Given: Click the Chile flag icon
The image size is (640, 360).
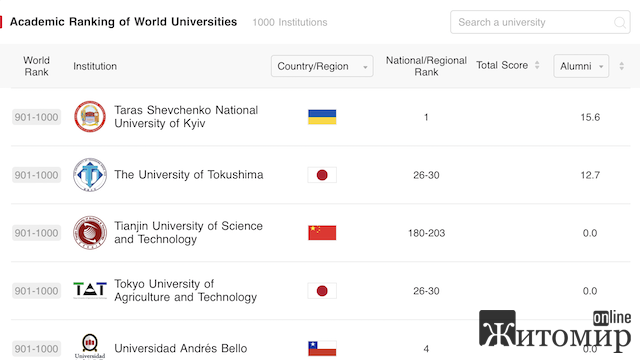Looking at the screenshot, I should 322,349.
